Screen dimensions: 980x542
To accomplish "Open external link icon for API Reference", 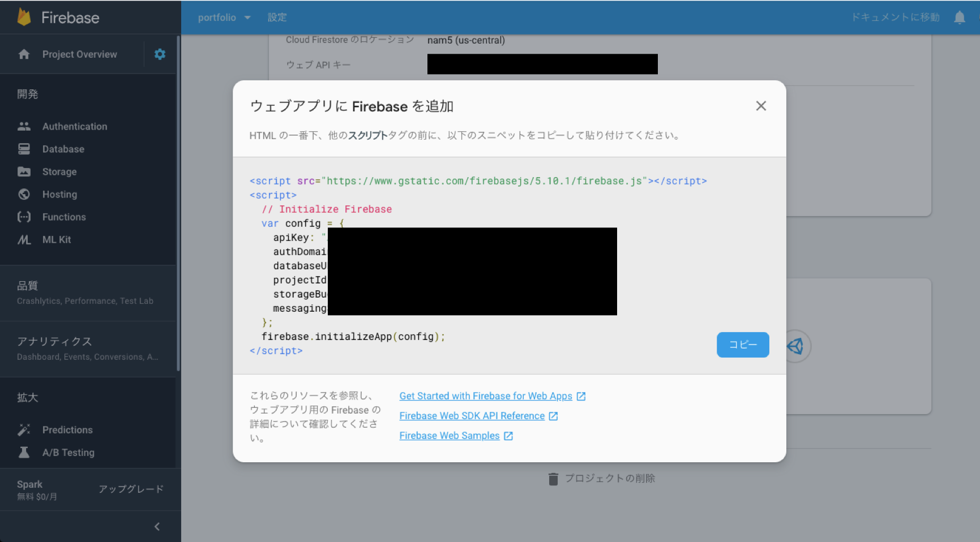I will 553,416.
